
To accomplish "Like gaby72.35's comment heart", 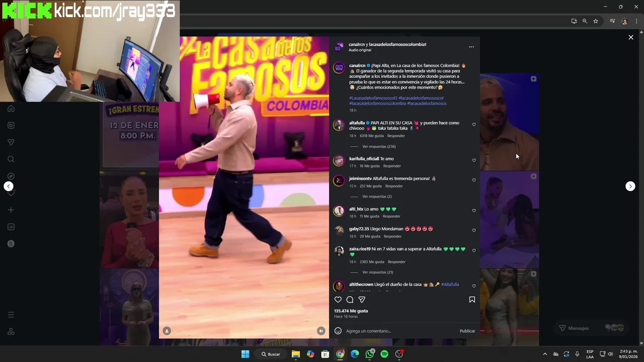I will (x=474, y=230).
